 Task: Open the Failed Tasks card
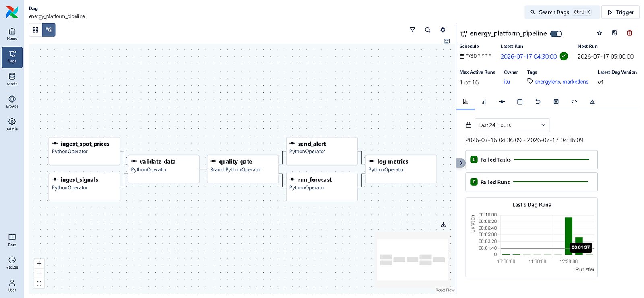(x=531, y=160)
